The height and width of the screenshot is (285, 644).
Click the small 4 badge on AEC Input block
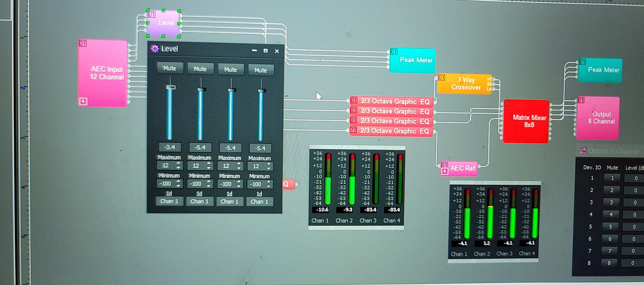click(x=83, y=101)
